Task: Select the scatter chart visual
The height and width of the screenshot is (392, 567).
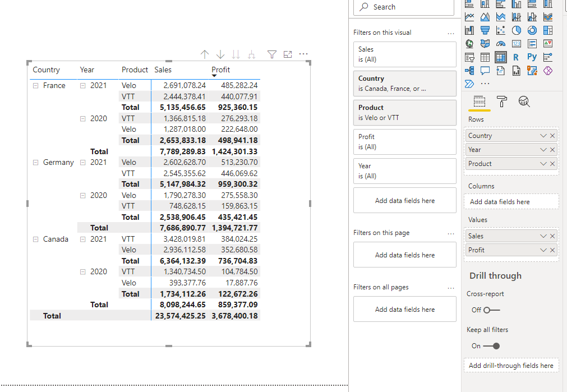Action: click(x=501, y=30)
